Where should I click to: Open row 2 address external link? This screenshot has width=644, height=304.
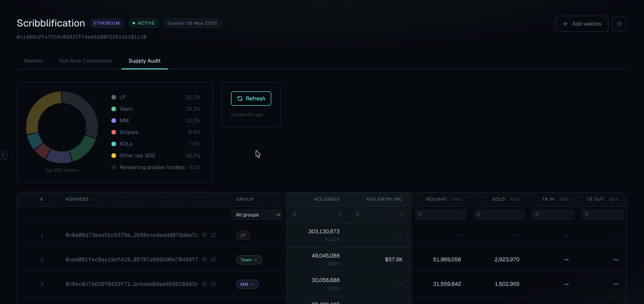coord(213,260)
